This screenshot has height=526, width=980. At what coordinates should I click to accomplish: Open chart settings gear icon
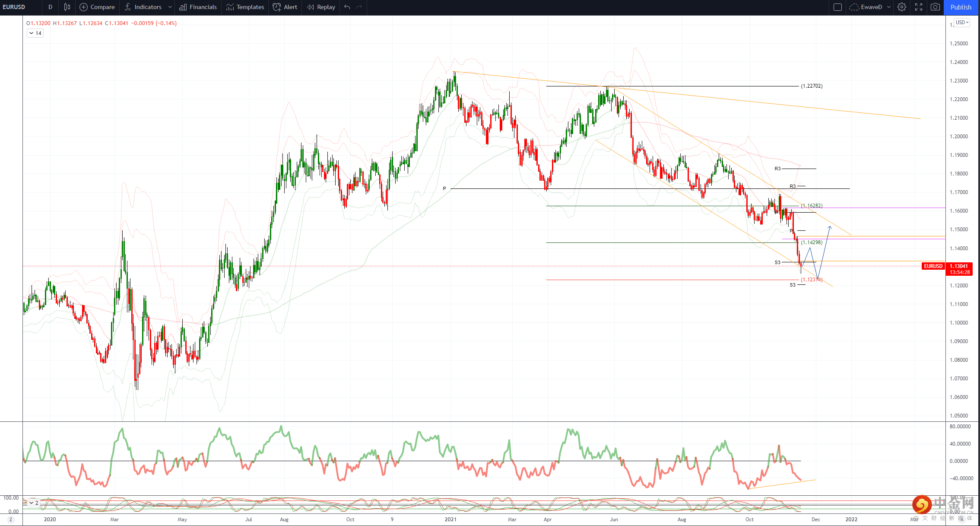tap(902, 7)
